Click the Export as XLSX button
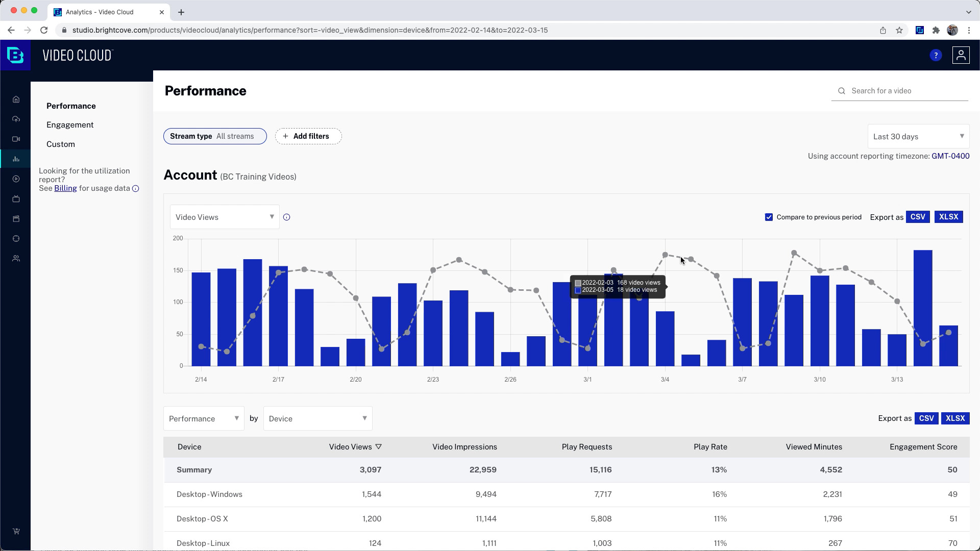980x551 pixels. point(948,216)
